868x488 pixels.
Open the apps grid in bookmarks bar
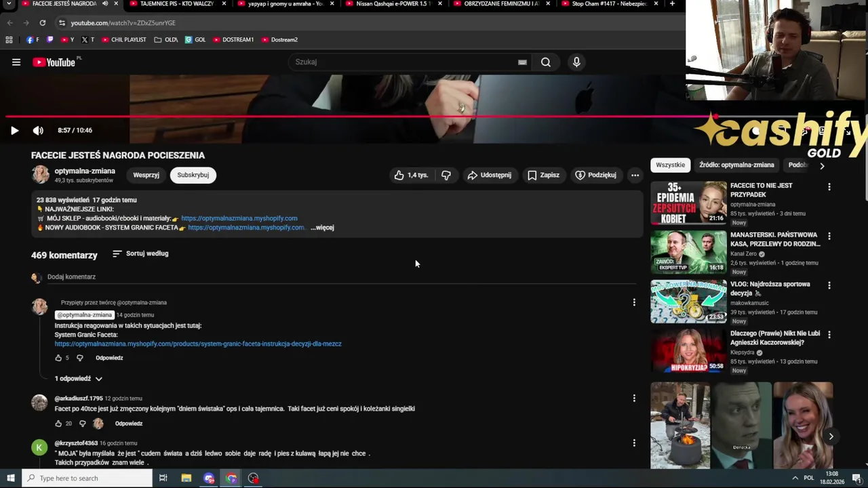(x=9, y=40)
